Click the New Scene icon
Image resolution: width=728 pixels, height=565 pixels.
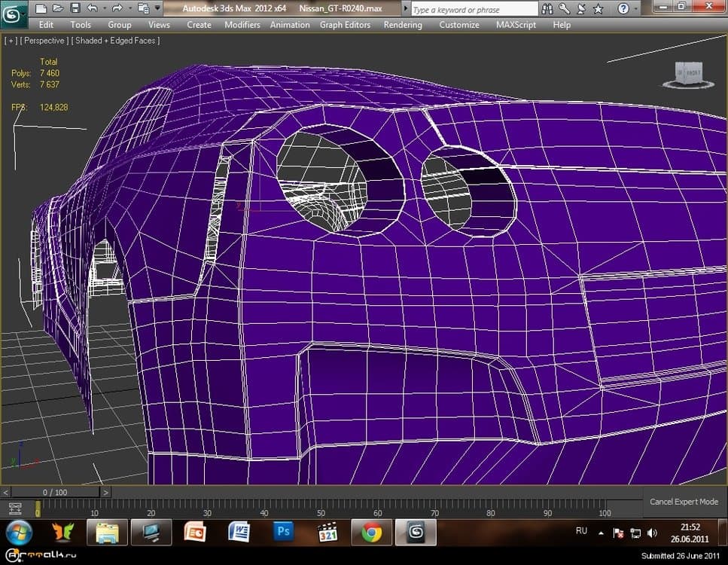(41, 8)
